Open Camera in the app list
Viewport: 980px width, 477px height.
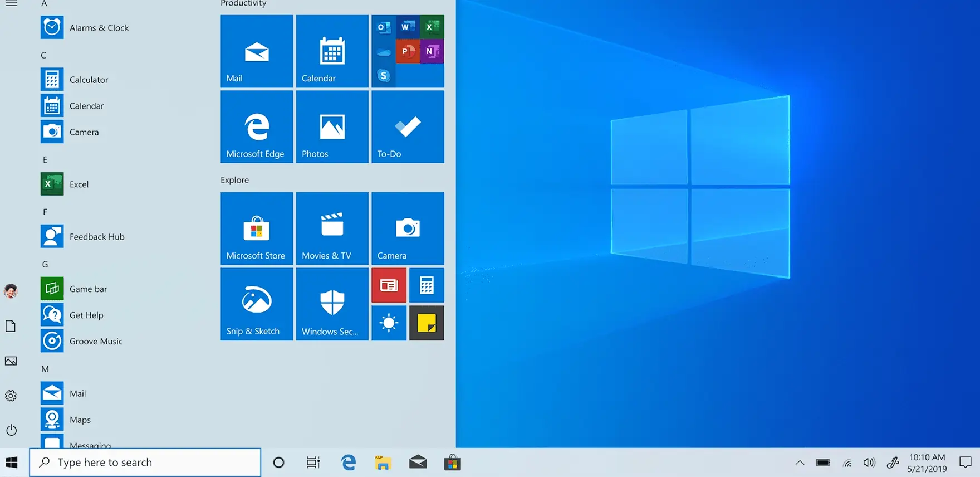[70, 132]
